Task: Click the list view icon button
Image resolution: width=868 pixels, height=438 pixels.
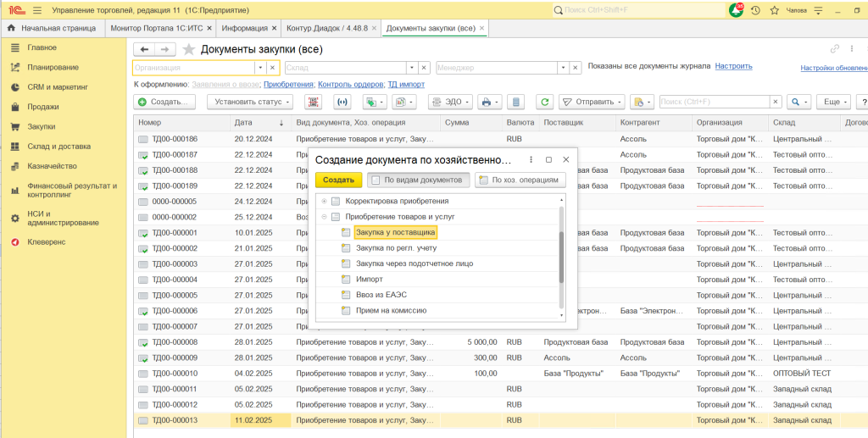Action: click(x=516, y=102)
